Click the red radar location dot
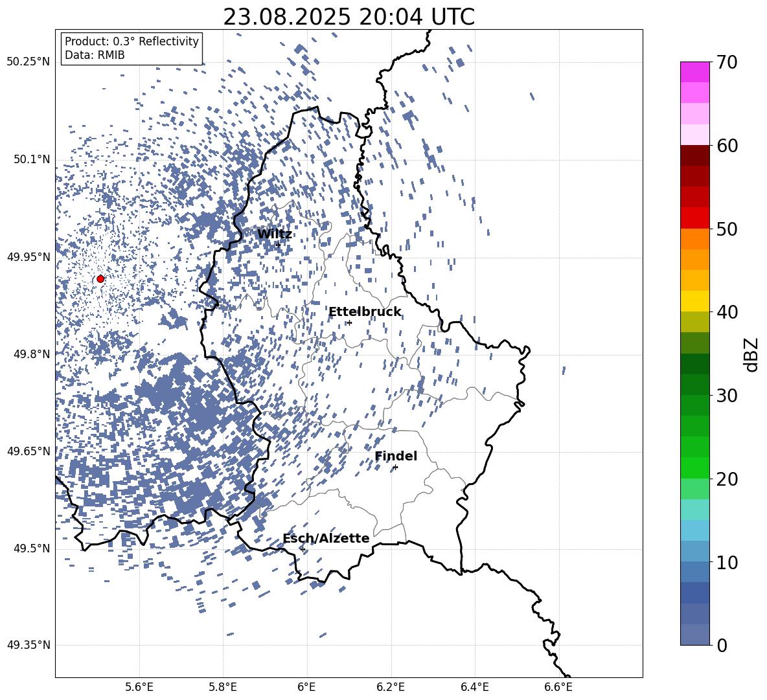The image size is (767, 700). pos(100,279)
